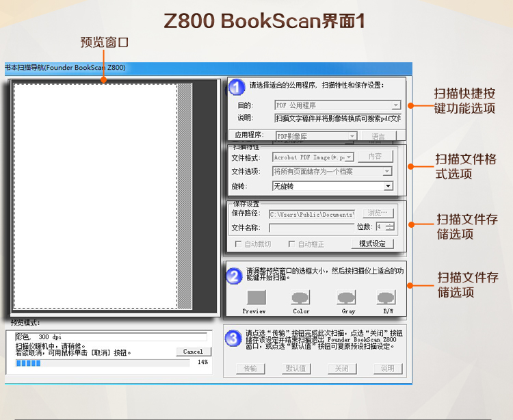Viewport: 513px width, 420px height.
Task: Start a Gray scan
Action: click(x=347, y=298)
